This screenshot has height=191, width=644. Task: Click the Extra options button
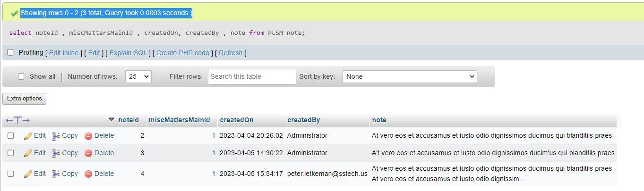point(25,99)
